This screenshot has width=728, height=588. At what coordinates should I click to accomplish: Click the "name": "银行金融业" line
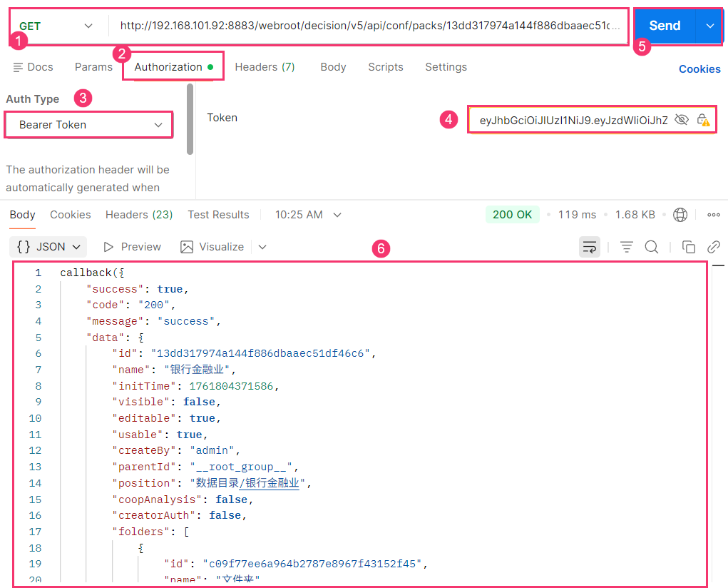[x=174, y=370]
